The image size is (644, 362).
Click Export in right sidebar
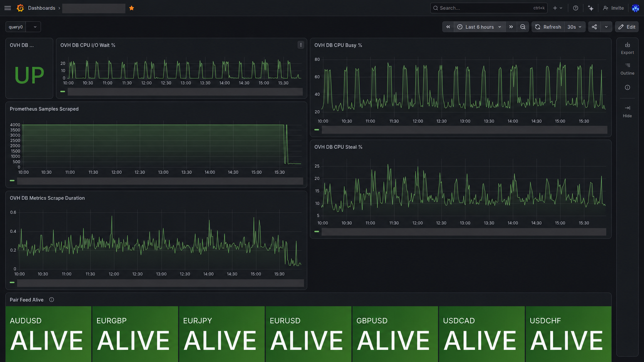[627, 48]
